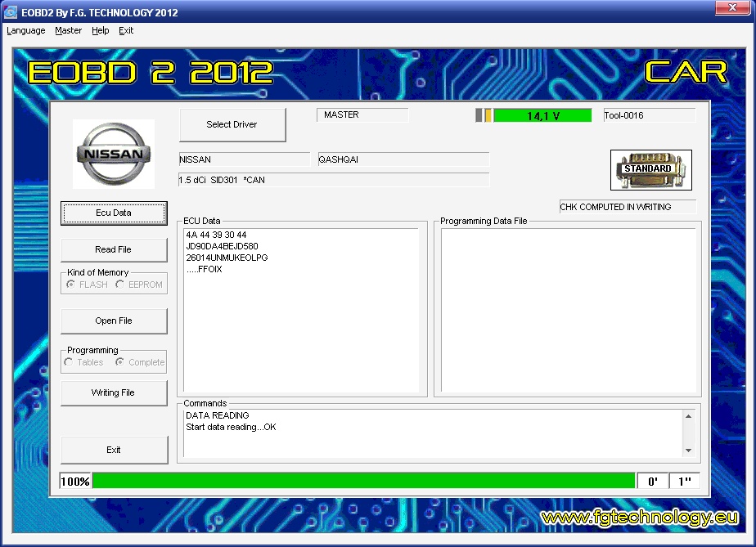Click the green 100% progress bar

pos(363,481)
